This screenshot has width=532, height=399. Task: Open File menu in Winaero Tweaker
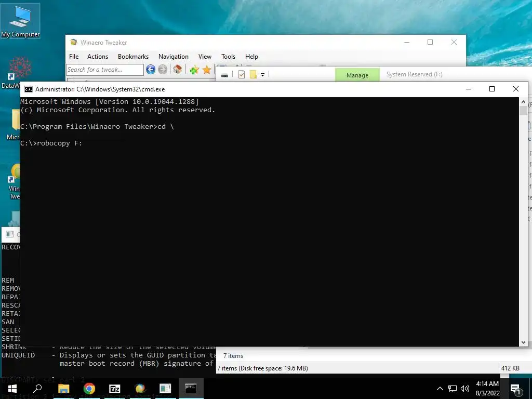click(x=74, y=57)
